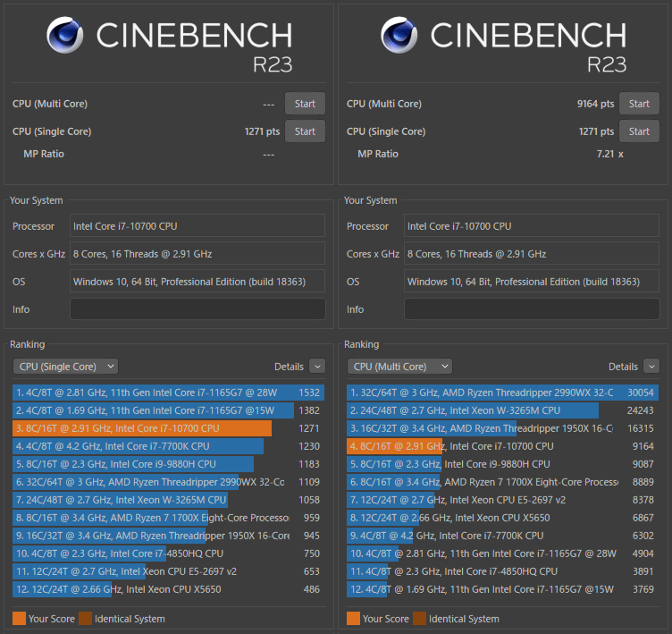Screen dimensions: 672x634
Task: Click the Cinebench logo sphere in right panel
Action: [399, 35]
